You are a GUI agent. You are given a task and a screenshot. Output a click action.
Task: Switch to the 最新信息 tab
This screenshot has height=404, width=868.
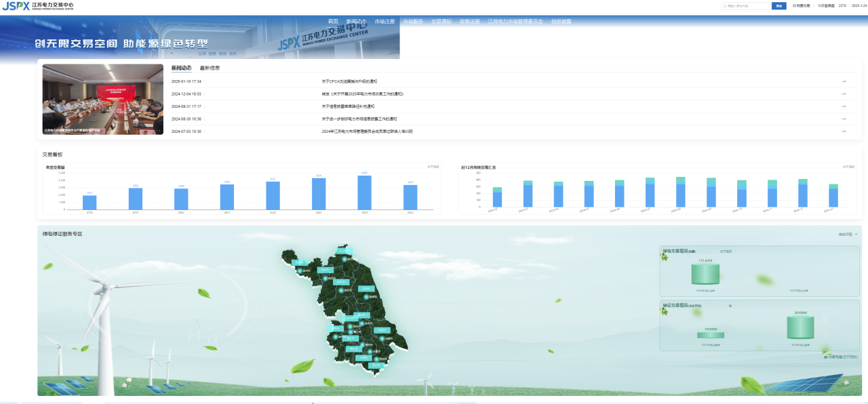[210, 68]
